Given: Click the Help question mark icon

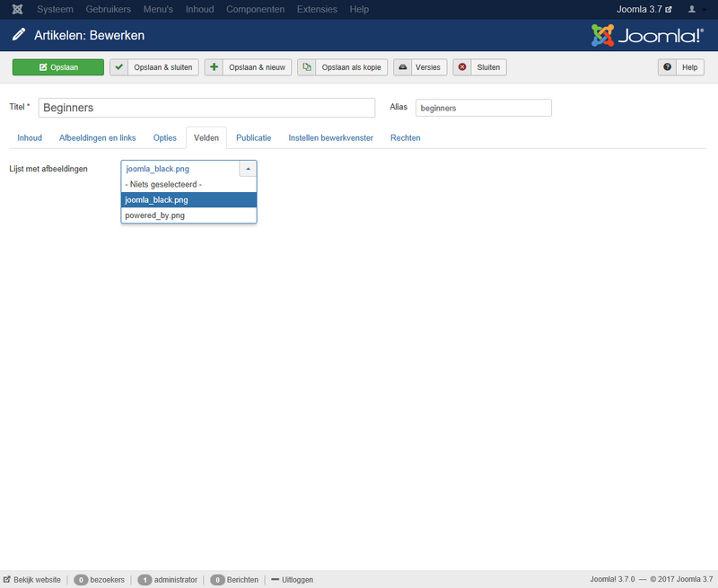Looking at the screenshot, I should click(667, 67).
